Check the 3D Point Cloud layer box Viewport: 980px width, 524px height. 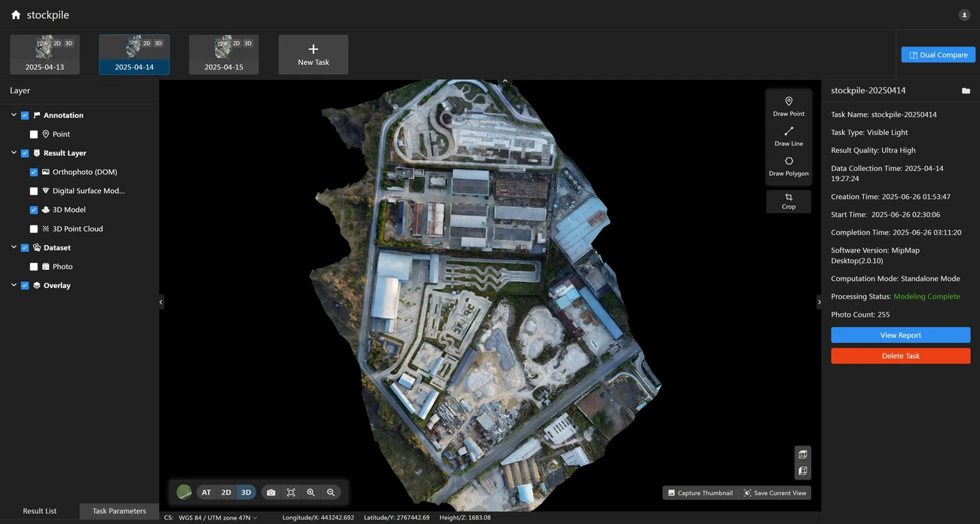click(34, 229)
